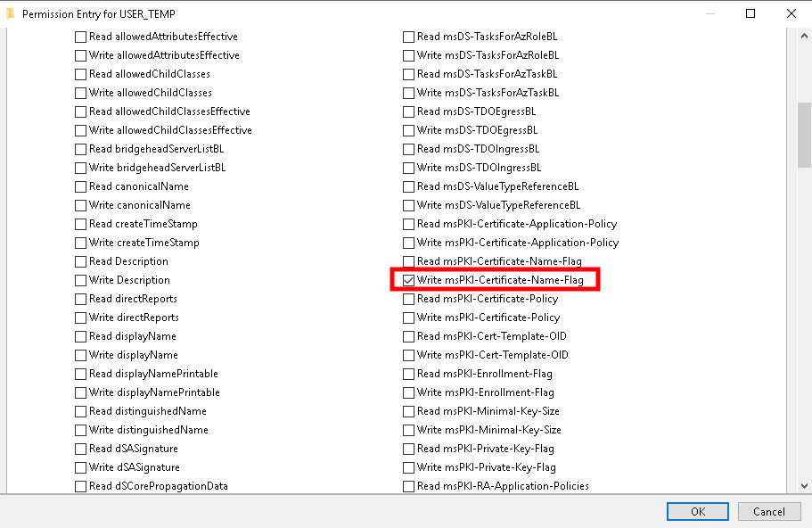Check Write bridgeheadServerListBL checkbox
Image resolution: width=812 pixels, height=528 pixels.
[x=81, y=168]
